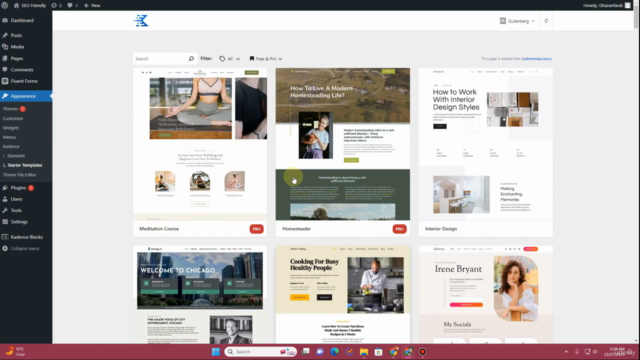Go to Pages in sidebar
This screenshot has height=360, width=640.
pos(17,58)
